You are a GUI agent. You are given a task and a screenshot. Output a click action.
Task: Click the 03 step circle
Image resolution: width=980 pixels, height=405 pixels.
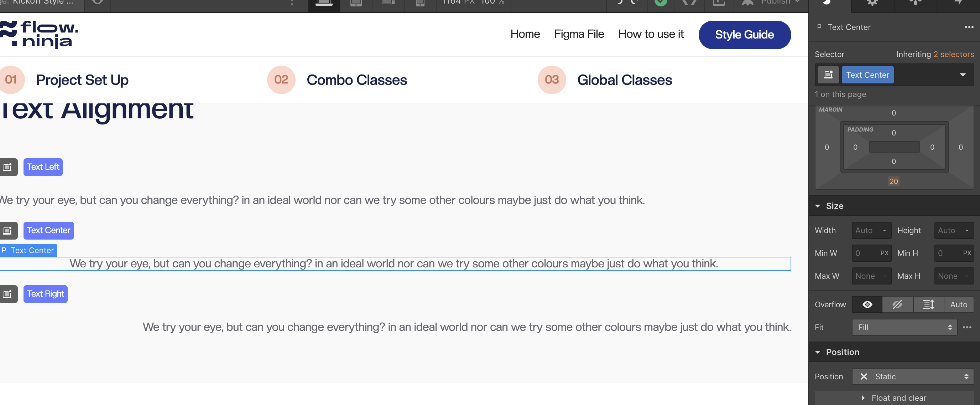click(x=552, y=80)
